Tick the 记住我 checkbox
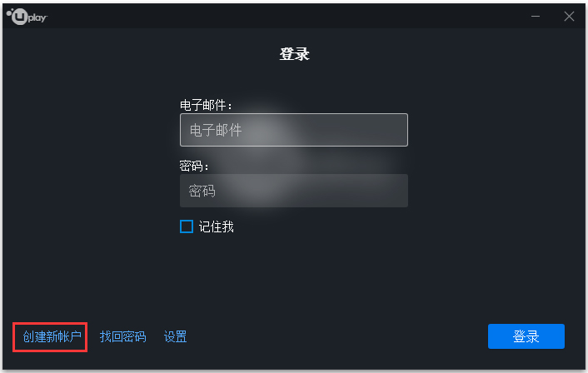Screen dimensions: 588x373 click(187, 226)
